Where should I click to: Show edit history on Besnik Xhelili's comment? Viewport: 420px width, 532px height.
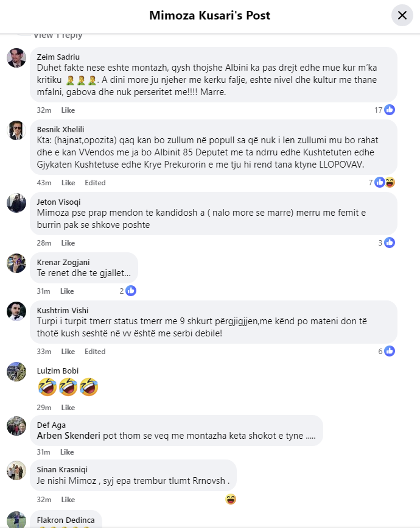tap(95, 183)
